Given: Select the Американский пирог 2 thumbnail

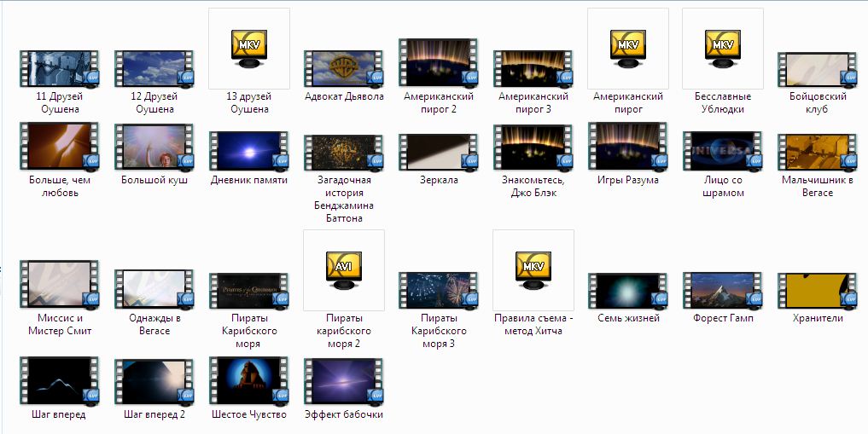Looking at the screenshot, I should click(x=439, y=62).
